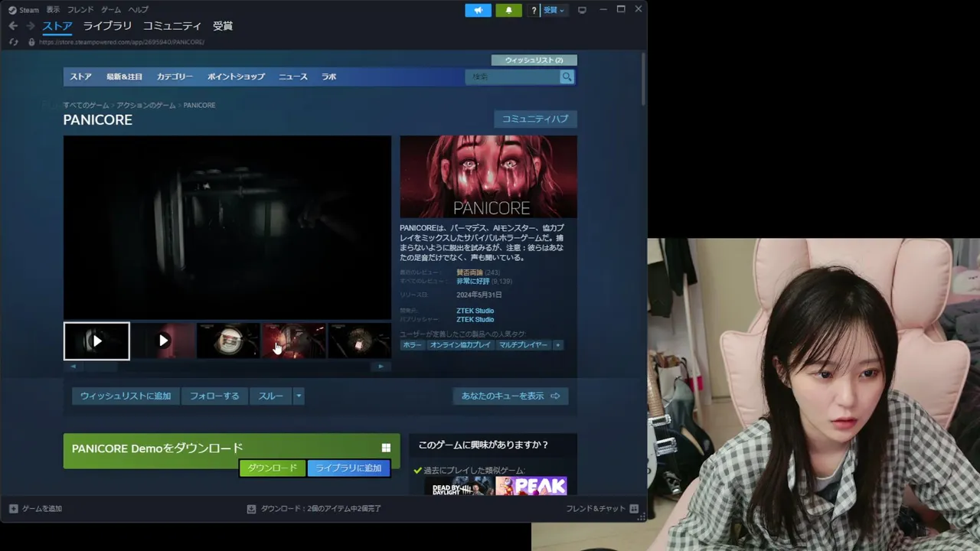The image size is (980, 551).
Task: Select the third screenshot thumbnail
Action: tap(228, 341)
